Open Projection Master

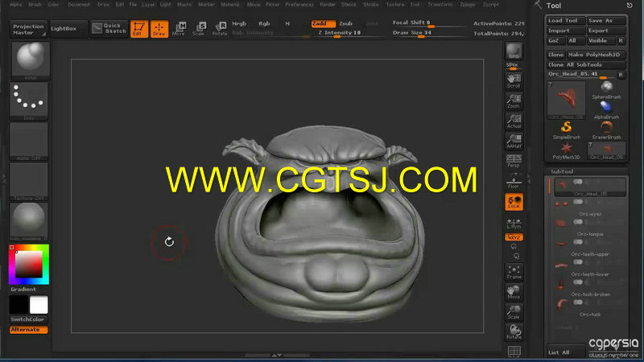(x=28, y=29)
